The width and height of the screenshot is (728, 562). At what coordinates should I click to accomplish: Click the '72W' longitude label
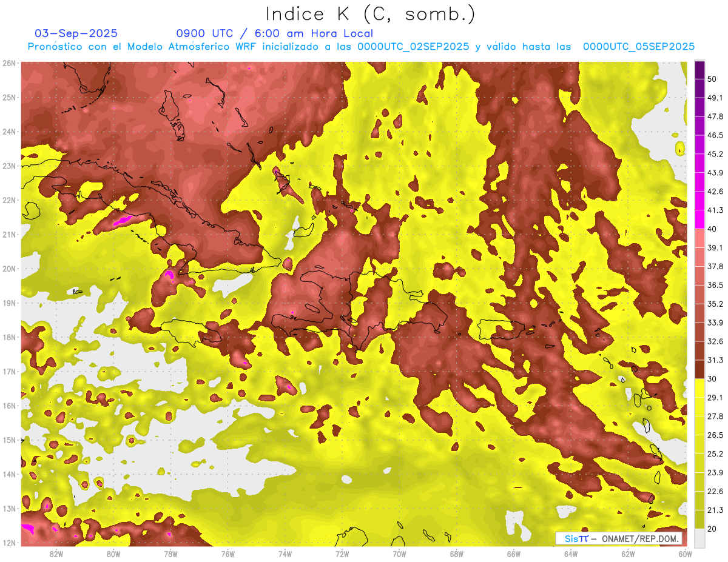coord(342,554)
